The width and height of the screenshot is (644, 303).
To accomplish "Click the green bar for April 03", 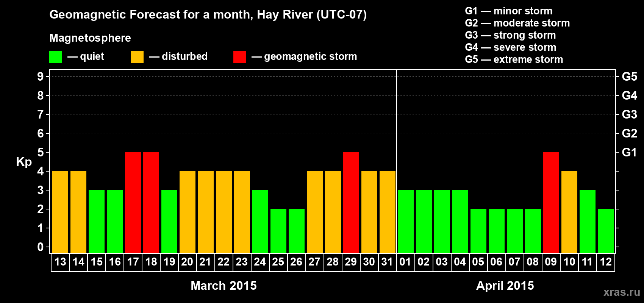I will pyautogui.click(x=442, y=221).
